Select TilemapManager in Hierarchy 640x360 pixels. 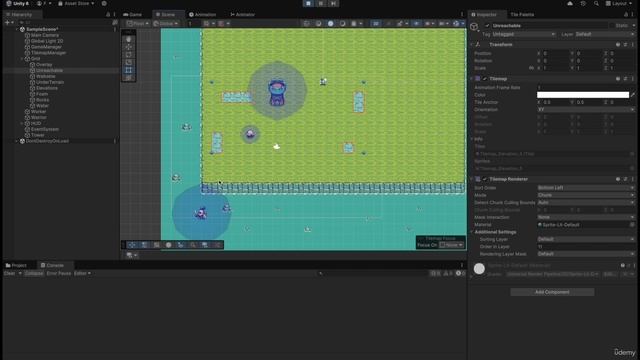pyautogui.click(x=48, y=53)
